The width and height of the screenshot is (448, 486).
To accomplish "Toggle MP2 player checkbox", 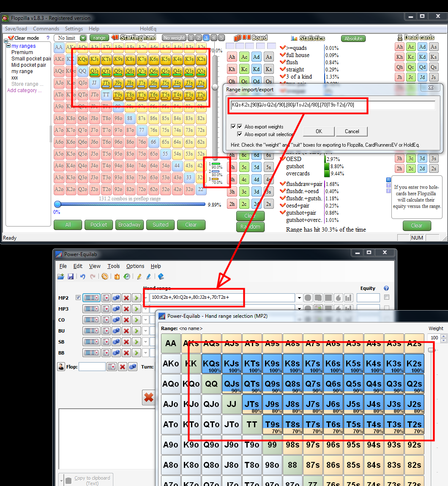I will pyautogui.click(x=78, y=298).
